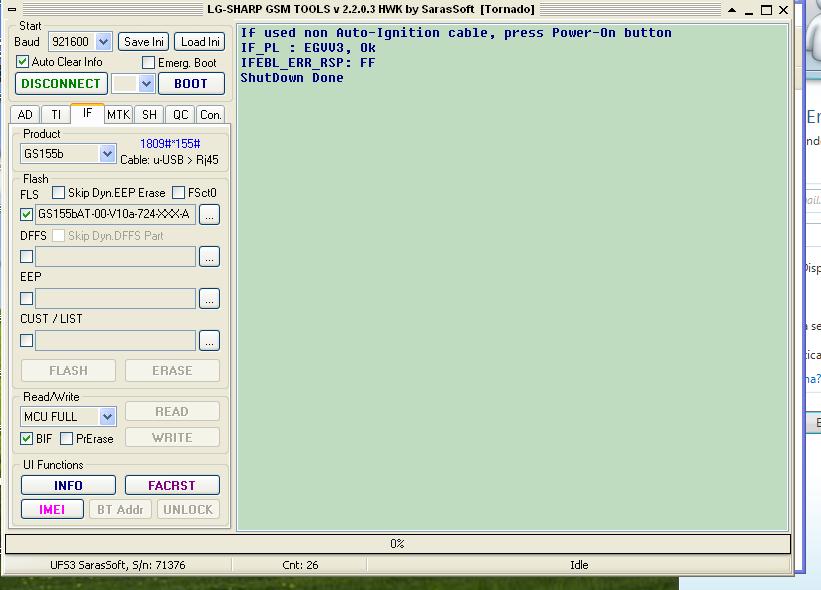This screenshot has height=590, width=821.
Task: Click the DFFS file path field
Action: coord(116,257)
